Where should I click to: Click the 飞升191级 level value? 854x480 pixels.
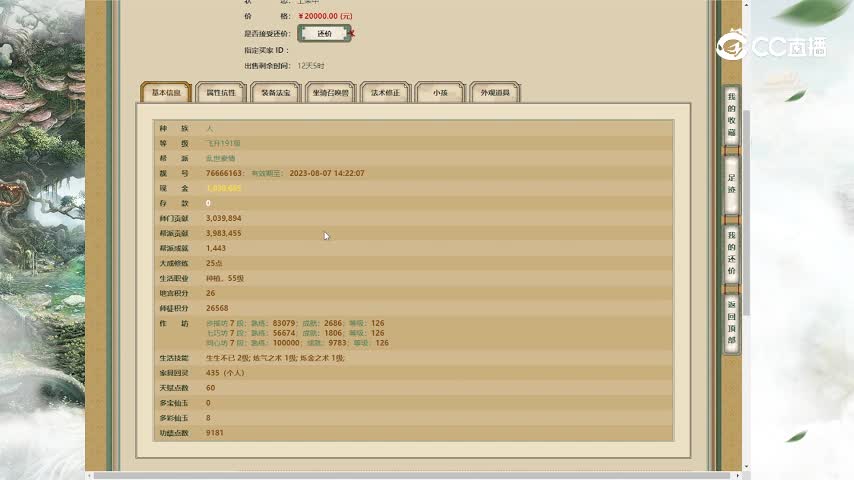223,143
